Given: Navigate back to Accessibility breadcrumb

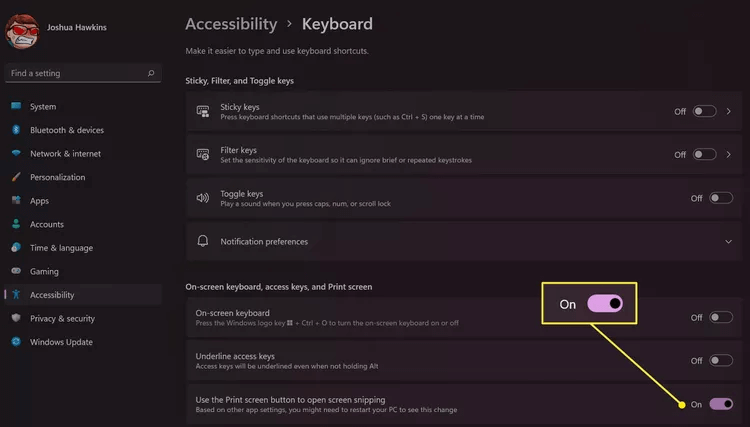Looking at the screenshot, I should point(231,24).
